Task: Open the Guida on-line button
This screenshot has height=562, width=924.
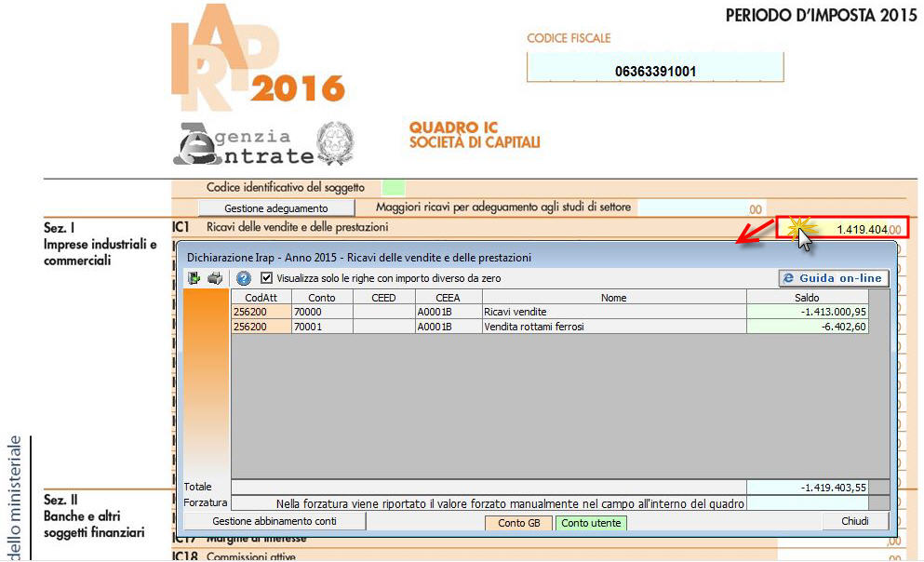Action: [833, 278]
